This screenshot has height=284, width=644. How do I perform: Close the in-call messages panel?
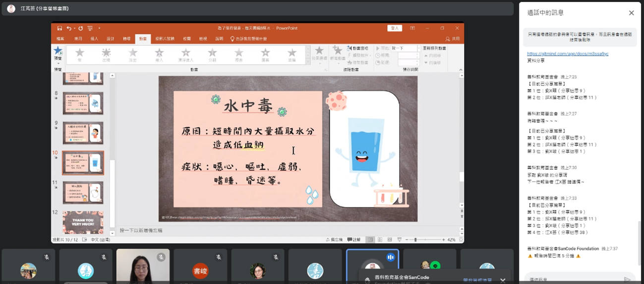coord(631,13)
